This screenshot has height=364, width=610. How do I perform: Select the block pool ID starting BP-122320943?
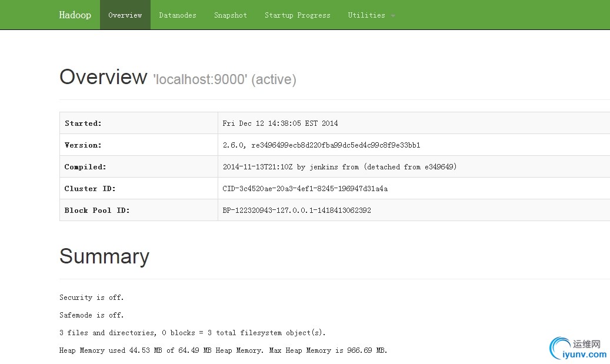(x=297, y=211)
